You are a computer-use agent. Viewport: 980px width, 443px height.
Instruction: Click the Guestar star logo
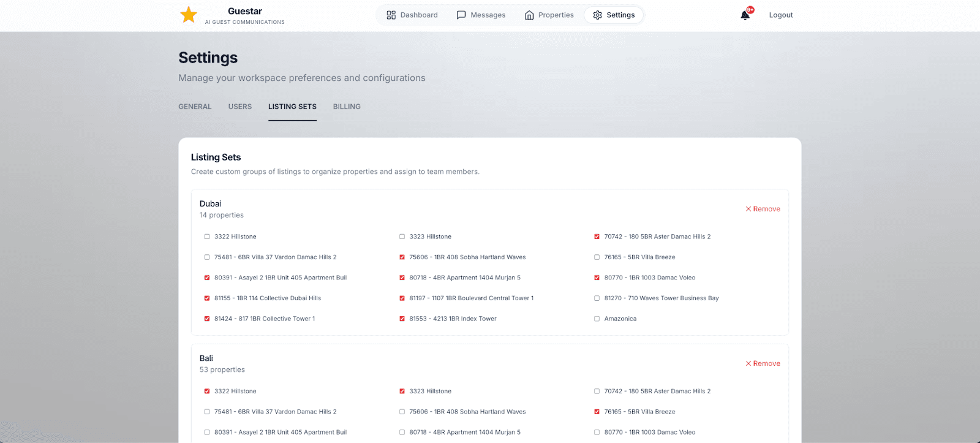(x=189, y=15)
